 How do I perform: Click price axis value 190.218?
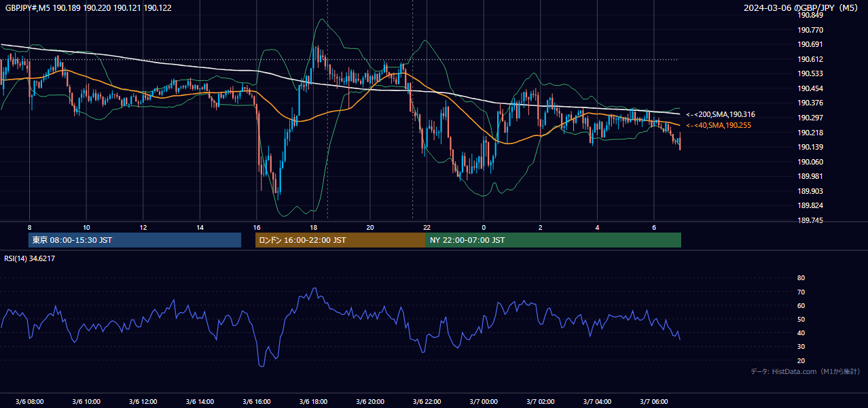click(810, 133)
